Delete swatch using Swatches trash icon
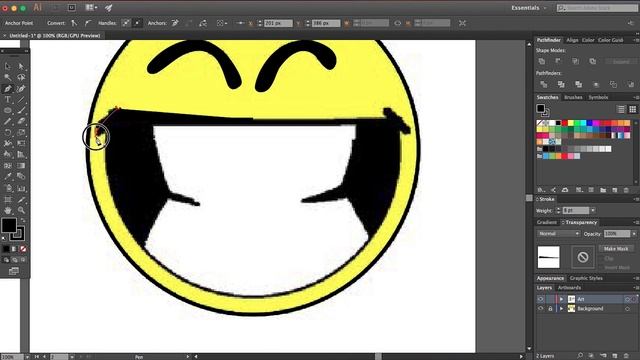This screenshot has width=640, height=360. [627, 190]
